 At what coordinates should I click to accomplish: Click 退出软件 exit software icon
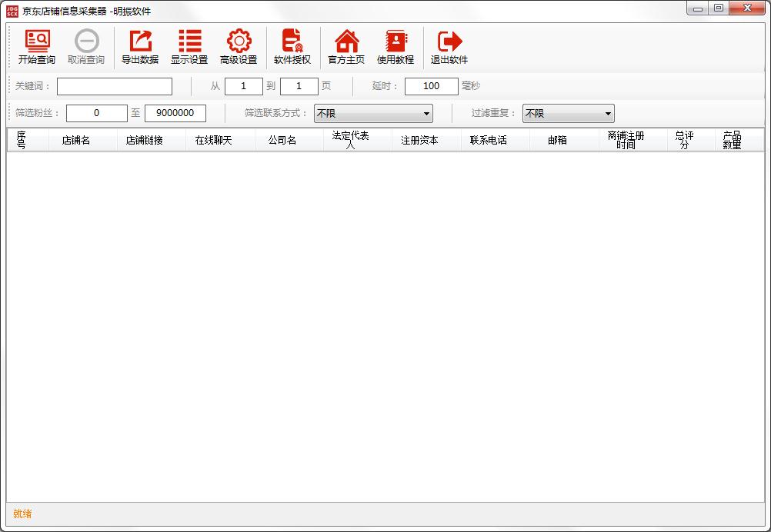[449, 47]
